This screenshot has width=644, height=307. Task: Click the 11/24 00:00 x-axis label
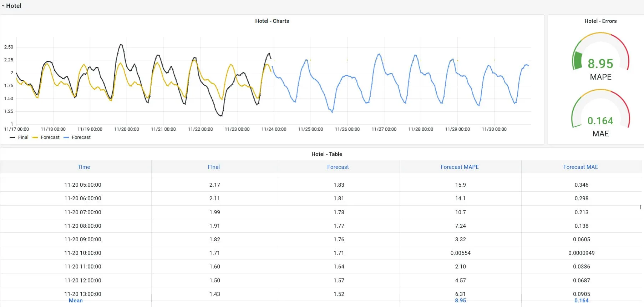click(274, 129)
